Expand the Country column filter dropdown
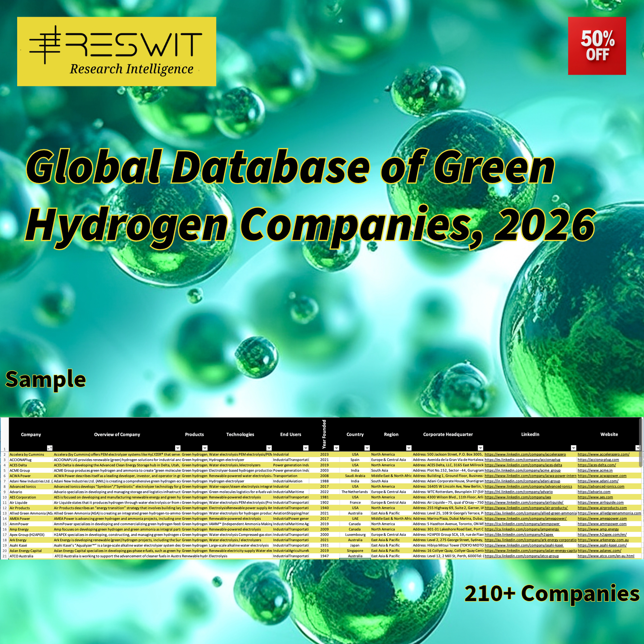644x644 pixels. [x=367, y=448]
